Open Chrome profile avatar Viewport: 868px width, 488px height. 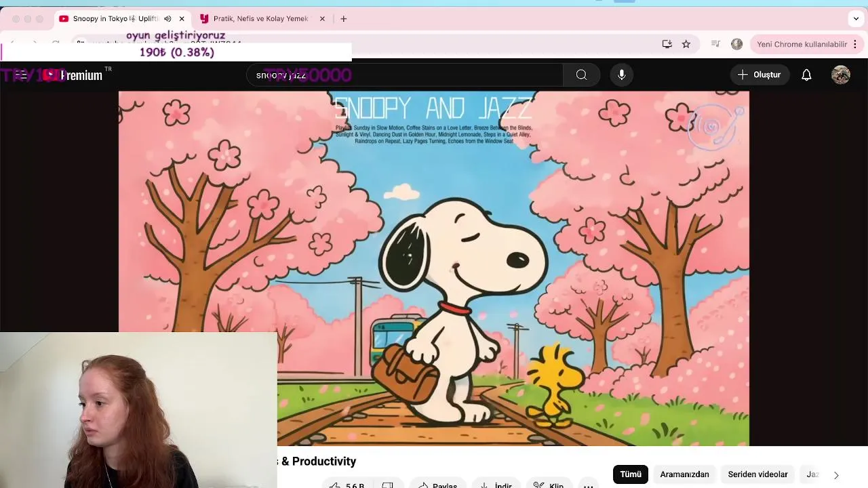coord(737,44)
